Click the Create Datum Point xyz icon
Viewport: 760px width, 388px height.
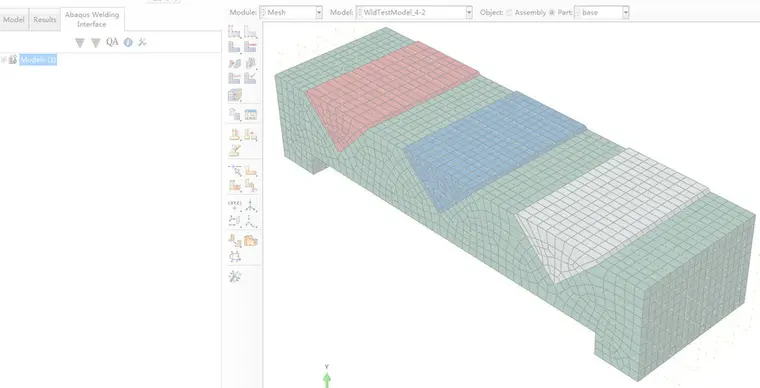tap(235, 205)
